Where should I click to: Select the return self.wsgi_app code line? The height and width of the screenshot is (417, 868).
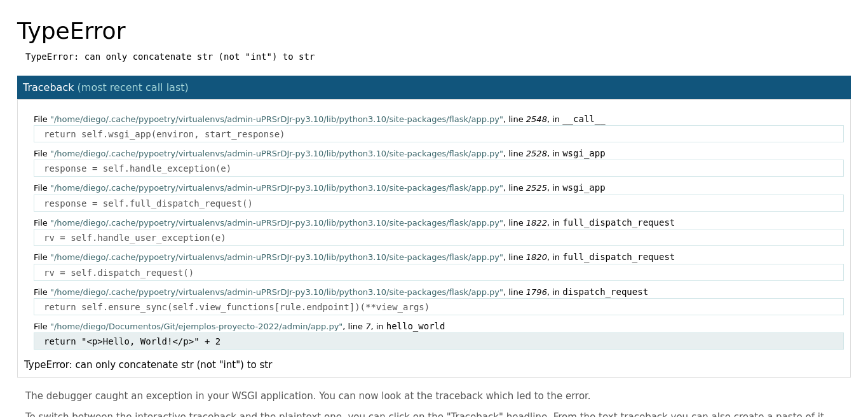164,134
